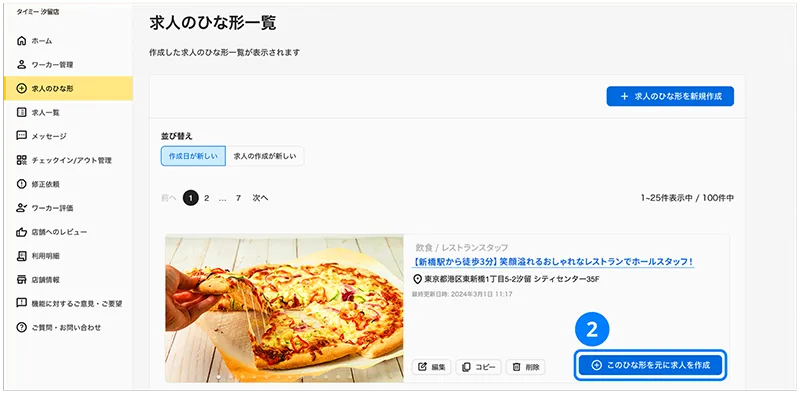Click the 最終更新日時 timestamp text
The height and width of the screenshot is (394, 800).
[462, 294]
